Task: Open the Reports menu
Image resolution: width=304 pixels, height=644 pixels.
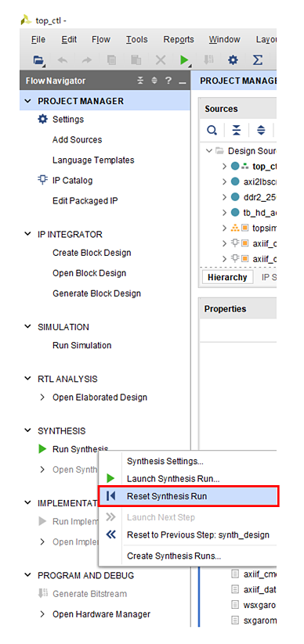Action: (x=179, y=39)
